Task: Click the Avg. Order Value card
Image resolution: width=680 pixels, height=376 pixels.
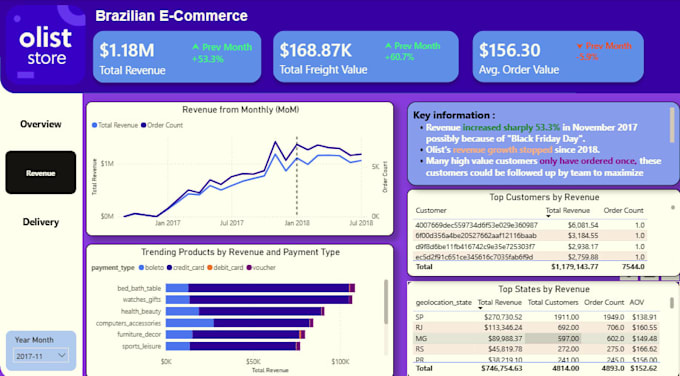Action: [558, 57]
